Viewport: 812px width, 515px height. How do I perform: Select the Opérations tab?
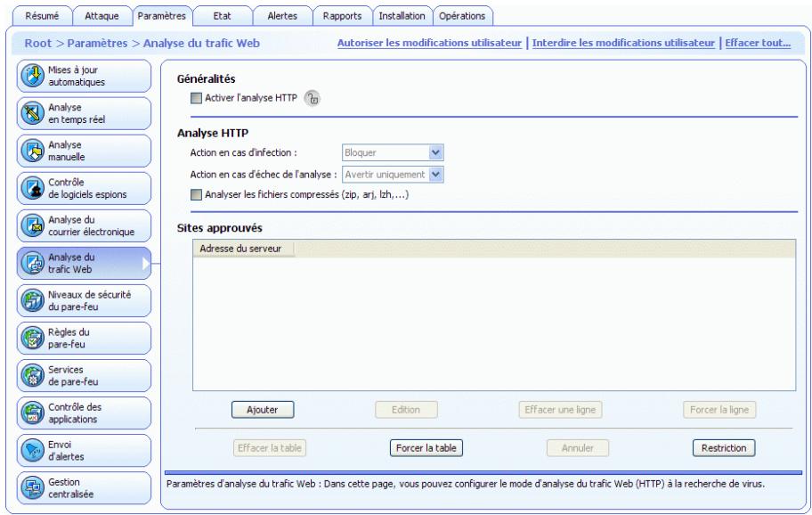pos(462,16)
